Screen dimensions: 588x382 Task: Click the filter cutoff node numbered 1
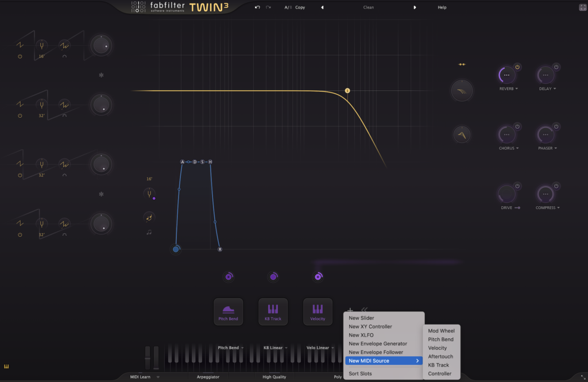[x=347, y=91]
